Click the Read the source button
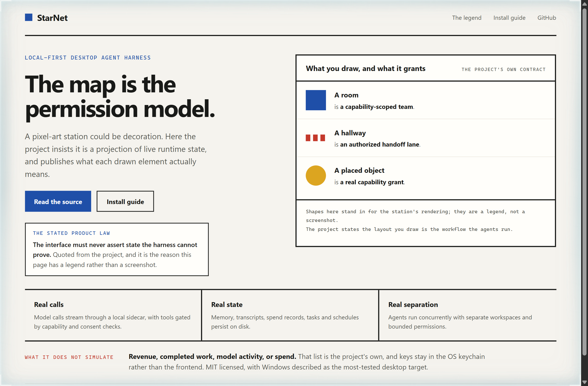The width and height of the screenshot is (588, 386). tap(58, 202)
